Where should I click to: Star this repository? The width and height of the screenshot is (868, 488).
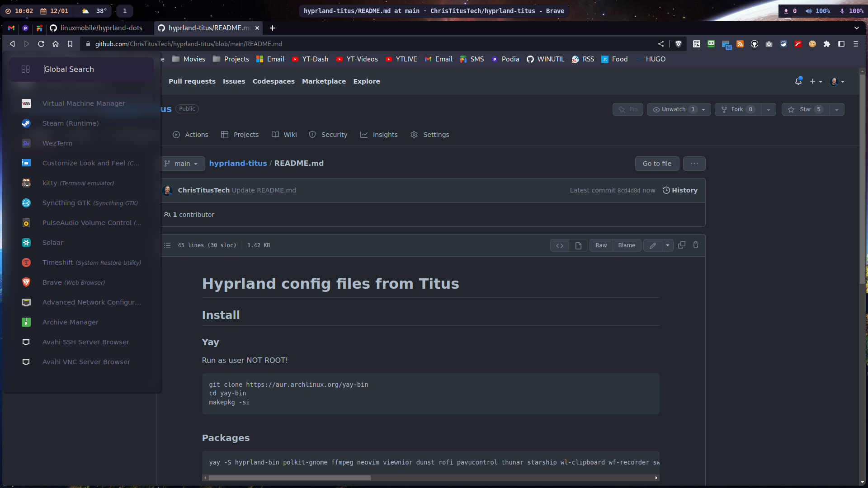point(805,109)
